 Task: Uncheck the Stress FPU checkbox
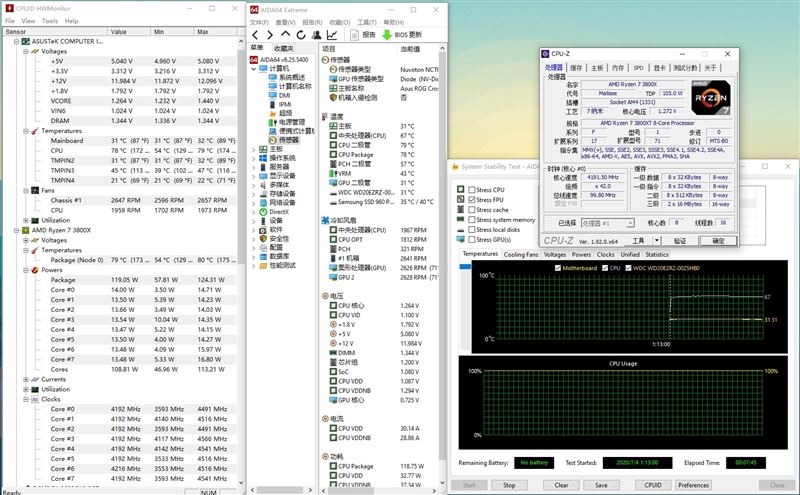tap(472, 200)
